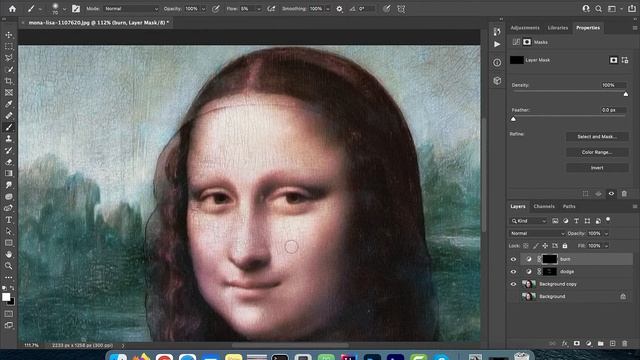Open layer Opacity dropdown

pos(607,233)
